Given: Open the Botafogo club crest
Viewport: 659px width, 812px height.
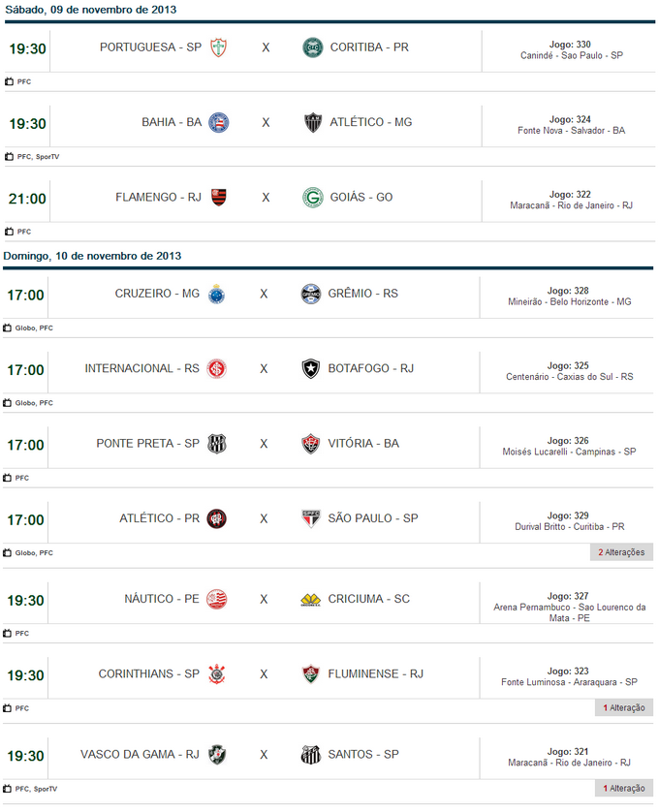Looking at the screenshot, I should (x=311, y=369).
